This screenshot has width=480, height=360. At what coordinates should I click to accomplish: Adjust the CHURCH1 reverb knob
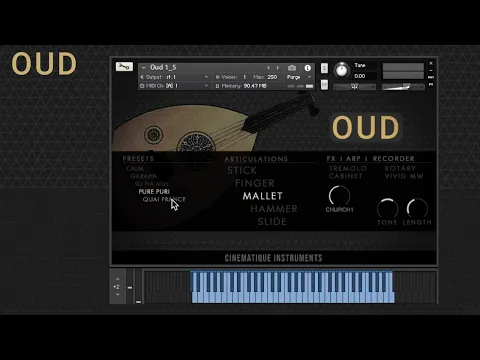pos(339,196)
